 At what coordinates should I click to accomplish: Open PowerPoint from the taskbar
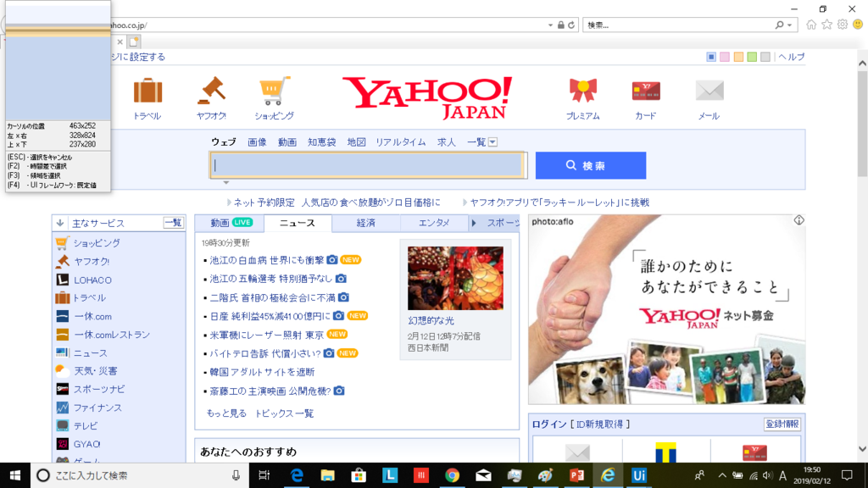point(576,475)
